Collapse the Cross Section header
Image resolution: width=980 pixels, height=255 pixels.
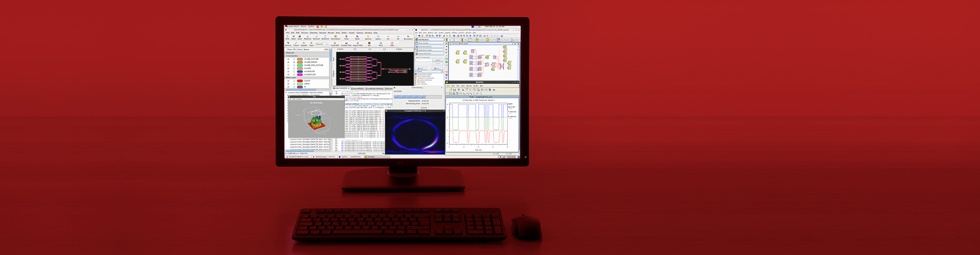307,56
